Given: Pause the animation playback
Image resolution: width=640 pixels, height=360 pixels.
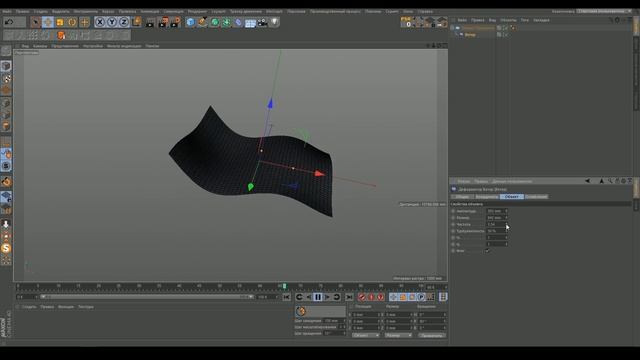Looking at the screenshot, I should pos(318,297).
